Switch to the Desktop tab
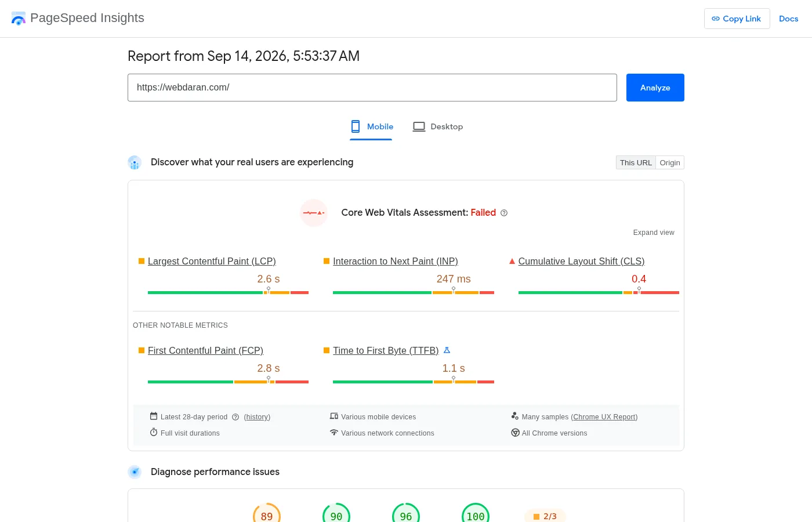The width and height of the screenshot is (812, 522). click(x=438, y=126)
